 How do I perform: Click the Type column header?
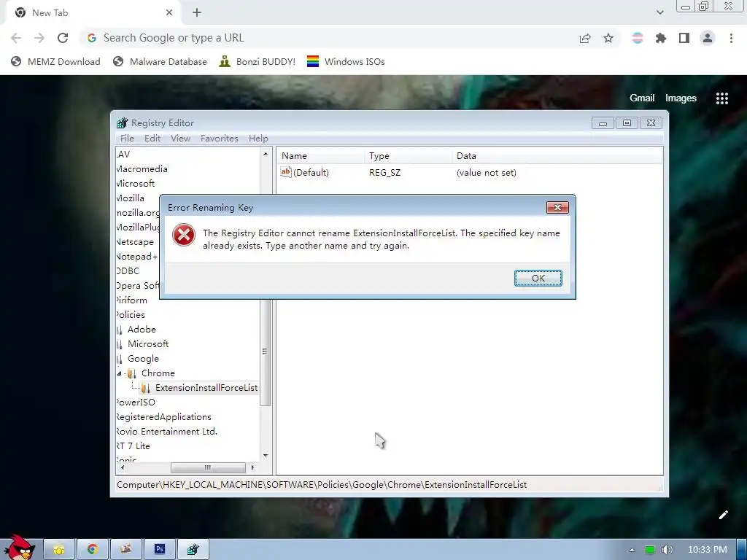pos(408,156)
